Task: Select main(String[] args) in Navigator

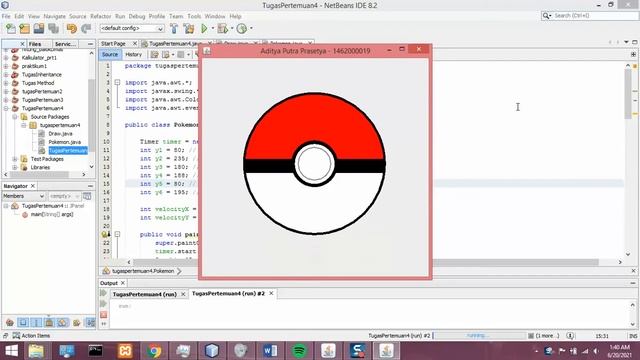Action: point(52,214)
